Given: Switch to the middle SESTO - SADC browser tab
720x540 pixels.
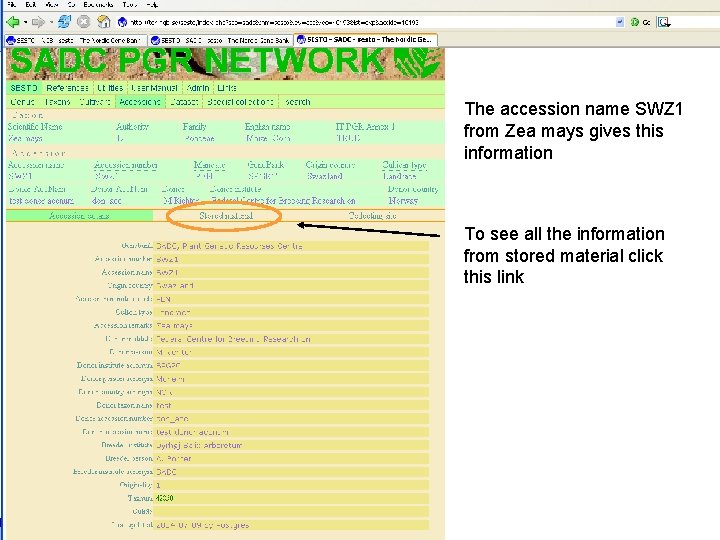Looking at the screenshot, I should 220,40.
